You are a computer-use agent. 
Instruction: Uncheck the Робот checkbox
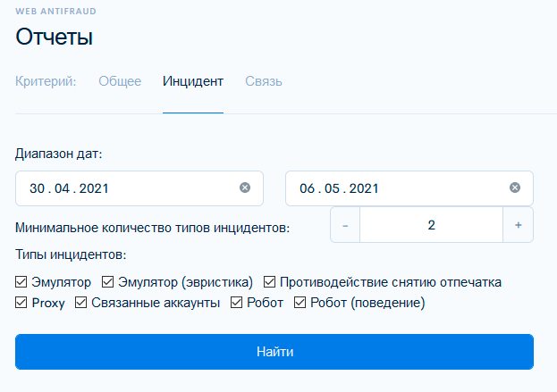click(237, 303)
